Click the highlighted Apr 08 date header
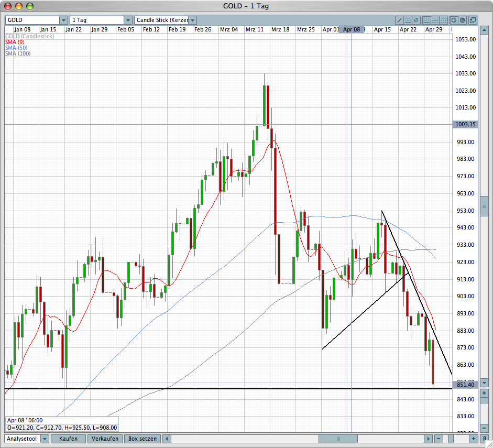 pyautogui.click(x=351, y=29)
